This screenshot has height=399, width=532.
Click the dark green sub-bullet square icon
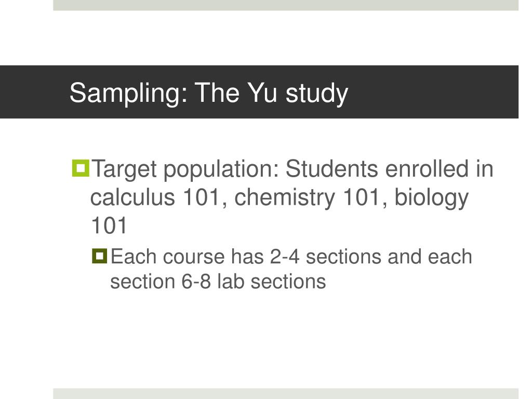99,256
